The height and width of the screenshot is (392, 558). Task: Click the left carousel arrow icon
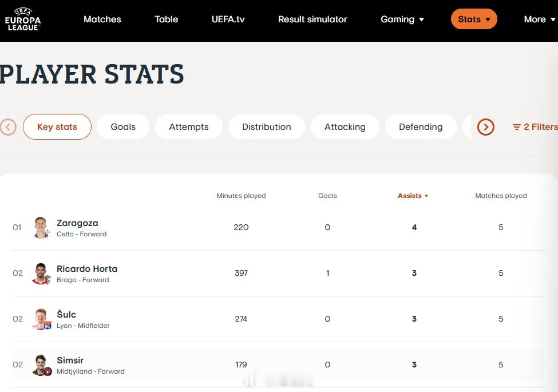(x=8, y=127)
